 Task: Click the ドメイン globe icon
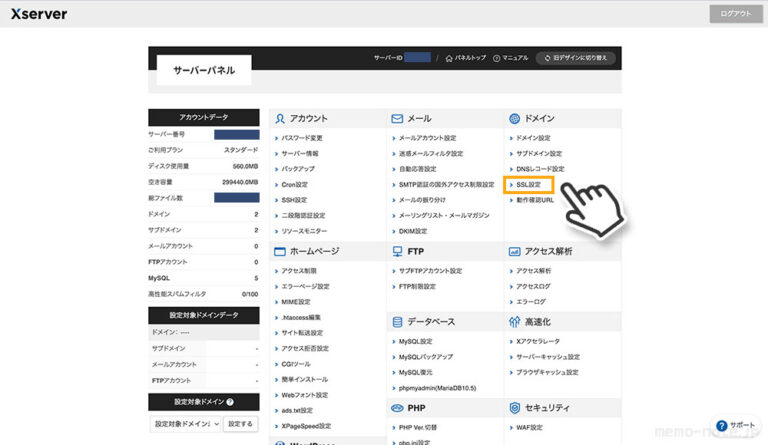coord(514,118)
